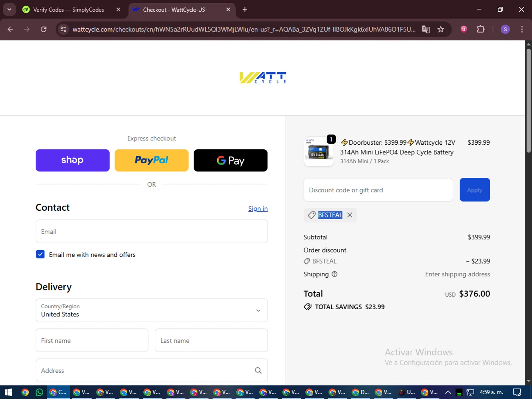The width and height of the screenshot is (532, 399).
Task: Open the network tray icon
Action: [470, 392]
